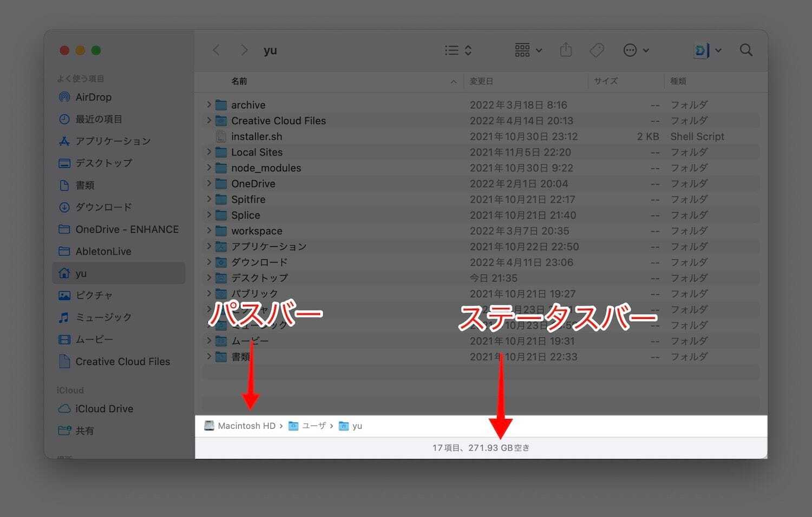Open the Dropbox toolbar dropdown
This screenshot has height=517, width=812.
(708, 50)
